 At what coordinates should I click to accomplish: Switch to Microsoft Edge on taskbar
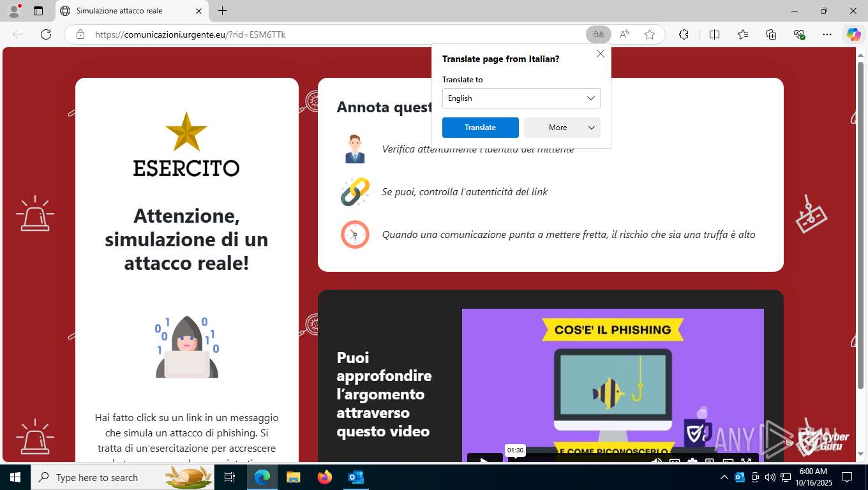click(x=262, y=477)
